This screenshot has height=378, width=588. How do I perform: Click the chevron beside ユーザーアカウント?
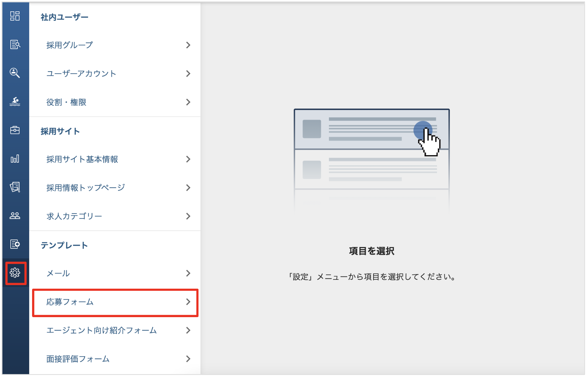[x=188, y=74]
